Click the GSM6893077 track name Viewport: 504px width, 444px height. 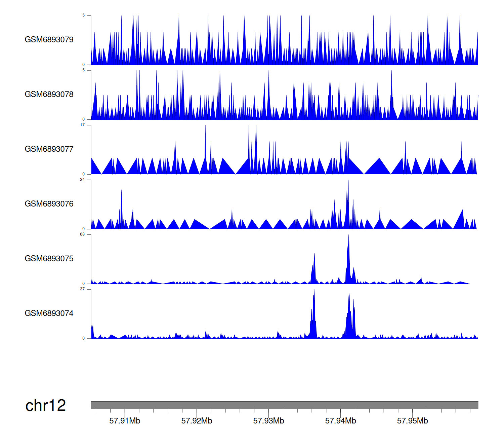coord(49,149)
